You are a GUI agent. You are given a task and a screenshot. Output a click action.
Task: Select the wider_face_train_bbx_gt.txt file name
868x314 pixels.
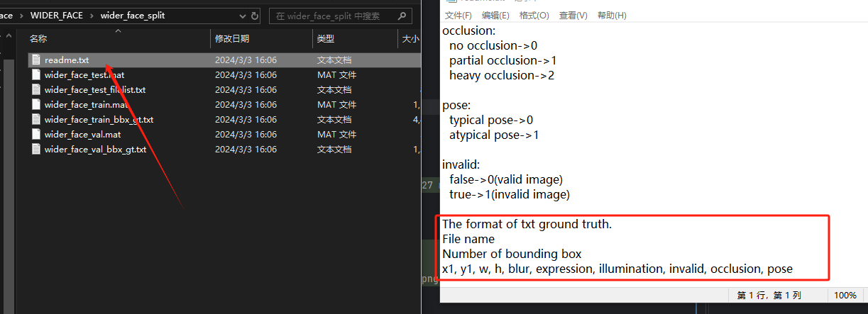tap(99, 120)
